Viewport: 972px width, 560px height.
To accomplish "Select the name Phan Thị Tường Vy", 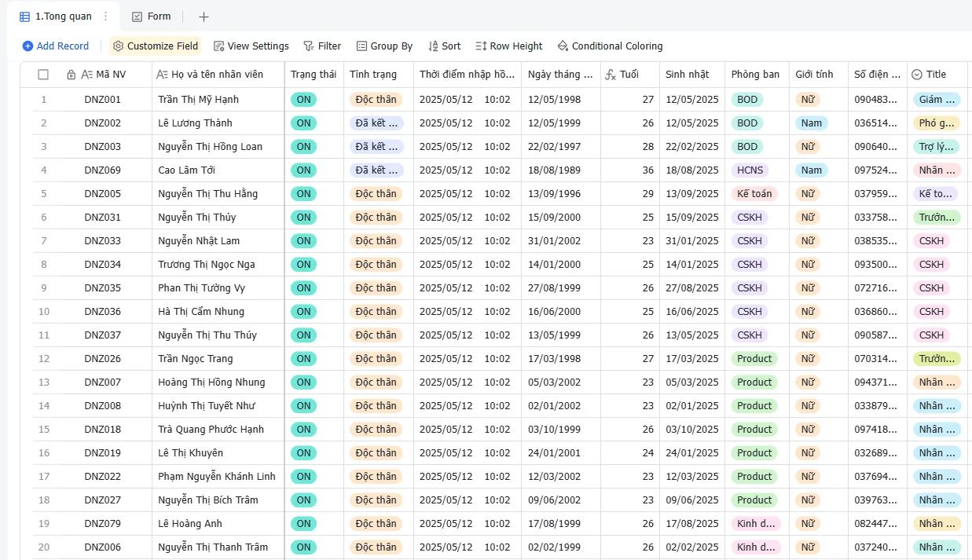I will [201, 288].
